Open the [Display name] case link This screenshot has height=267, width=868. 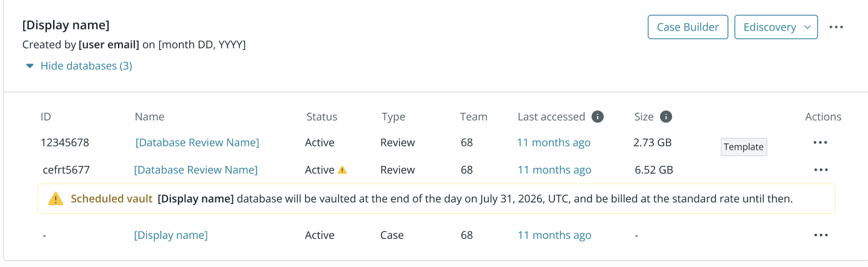(x=171, y=235)
